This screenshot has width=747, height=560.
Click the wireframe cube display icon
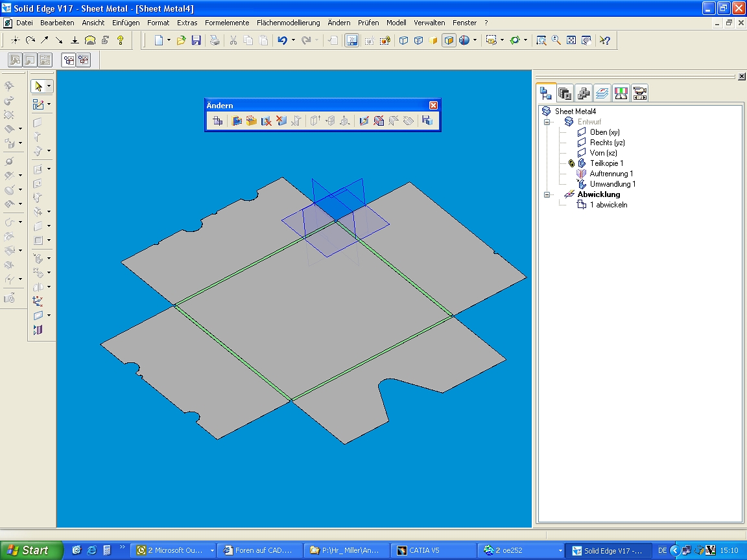point(403,40)
